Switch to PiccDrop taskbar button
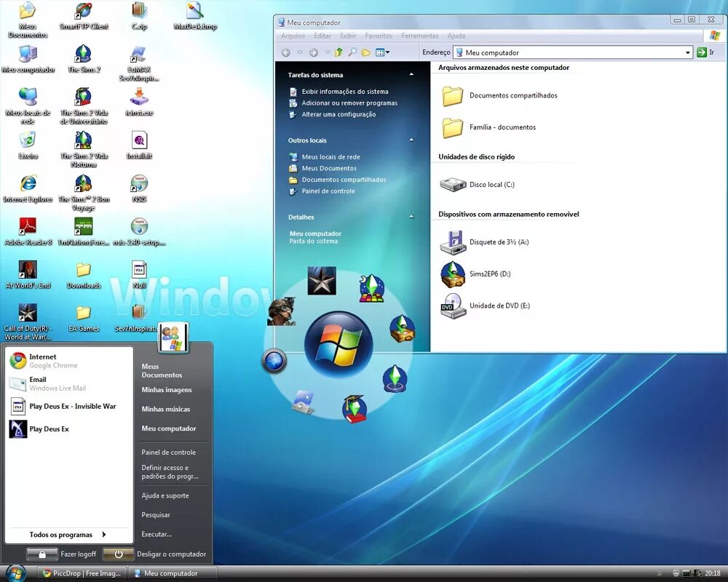The width and height of the screenshot is (728, 582). click(82, 574)
